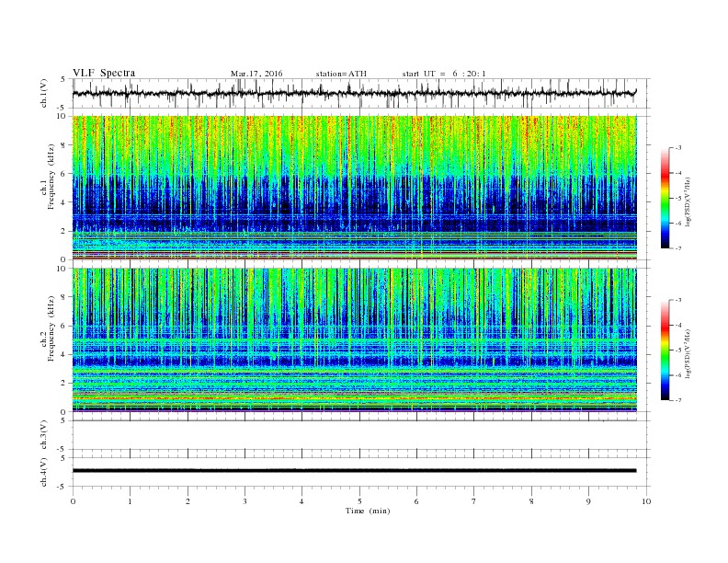Click the "3" time axis tick label
Screen dimensions: 728x563
[245, 501]
